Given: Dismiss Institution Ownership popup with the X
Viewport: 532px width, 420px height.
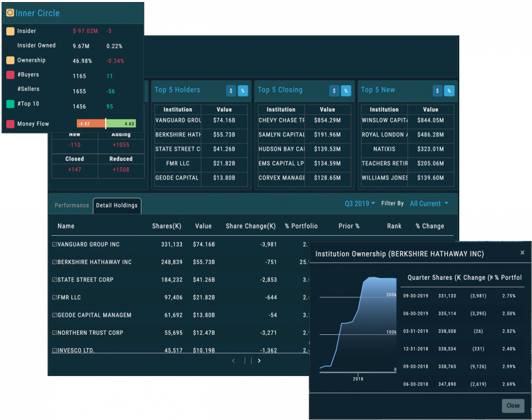Looking at the screenshot, I should 523,253.
